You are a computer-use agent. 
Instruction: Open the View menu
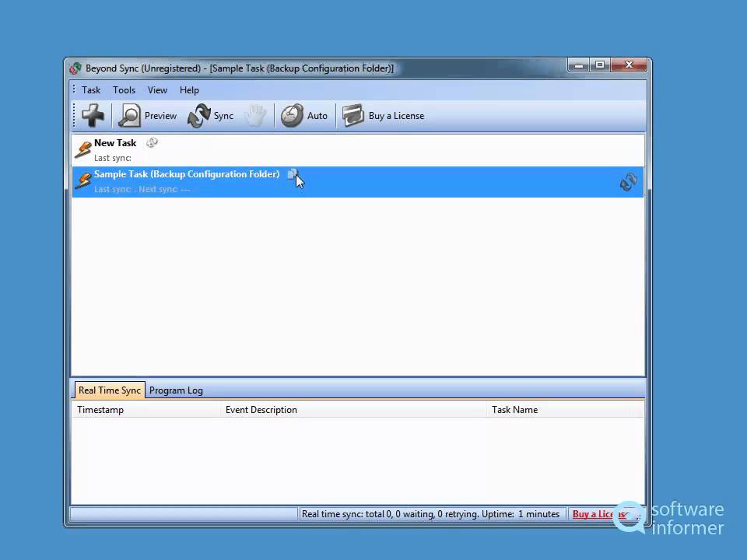[x=157, y=90]
